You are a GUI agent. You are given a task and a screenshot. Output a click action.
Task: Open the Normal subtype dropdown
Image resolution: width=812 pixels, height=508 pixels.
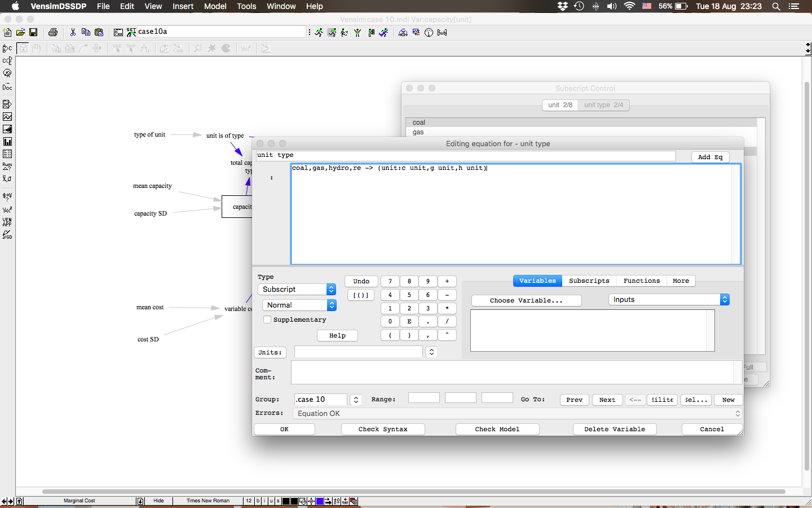[x=299, y=305]
